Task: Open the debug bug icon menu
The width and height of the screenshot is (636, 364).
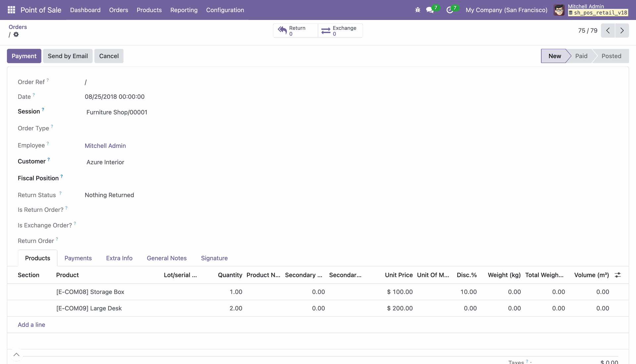Action: click(418, 10)
